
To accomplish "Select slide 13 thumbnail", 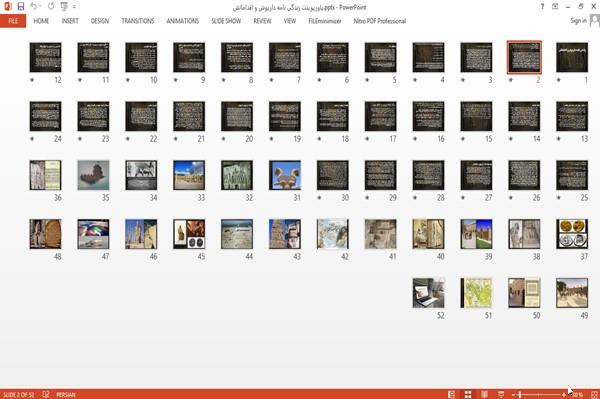I will 572,116.
